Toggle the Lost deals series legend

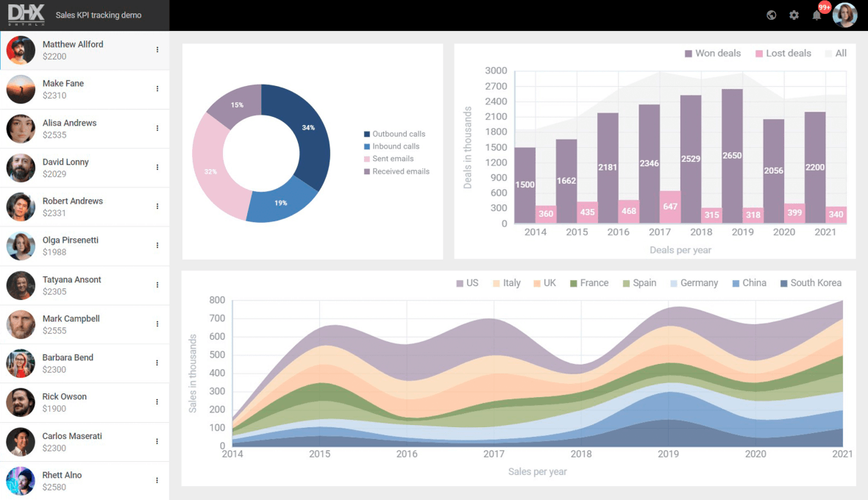(782, 53)
